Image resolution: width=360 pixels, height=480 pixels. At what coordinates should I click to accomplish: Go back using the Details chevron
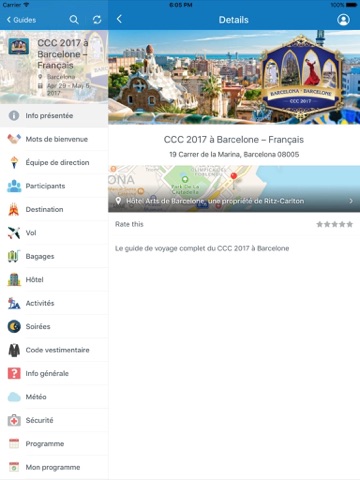(x=119, y=19)
